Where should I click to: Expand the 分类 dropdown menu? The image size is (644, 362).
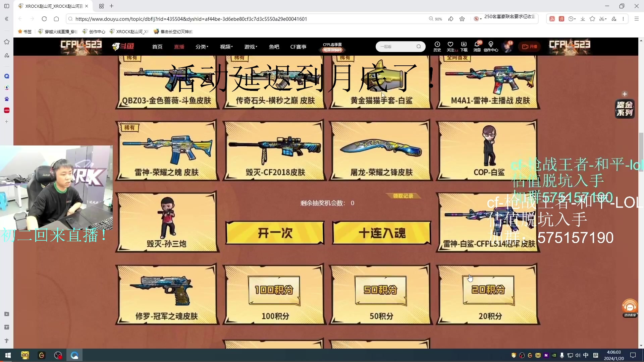[x=202, y=47]
